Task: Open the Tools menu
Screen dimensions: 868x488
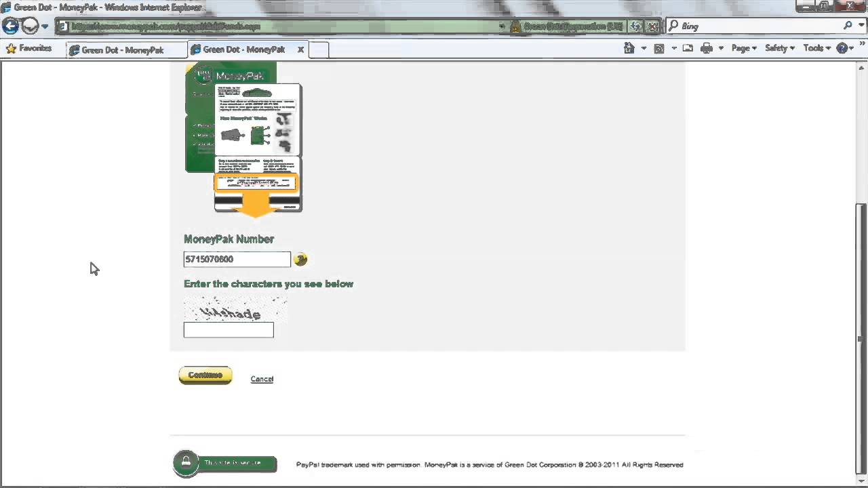Action: point(817,48)
